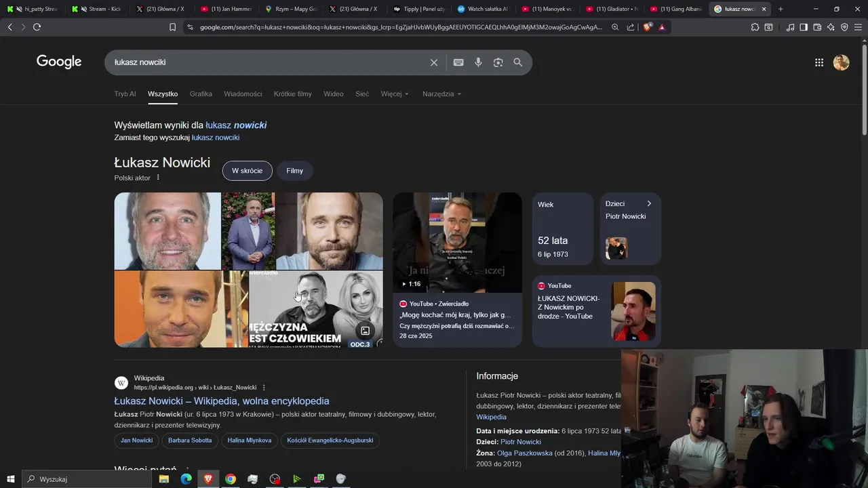Go back to previous page

[x=9, y=27]
